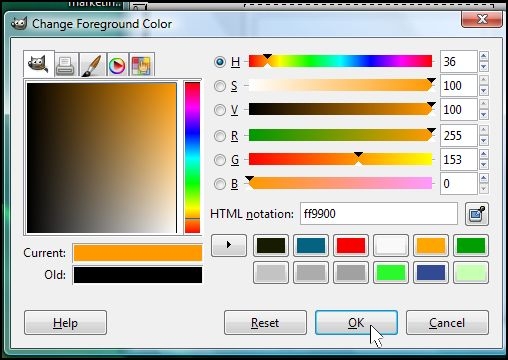
Task: Decrease the V value with down arrow
Action: coord(483,115)
